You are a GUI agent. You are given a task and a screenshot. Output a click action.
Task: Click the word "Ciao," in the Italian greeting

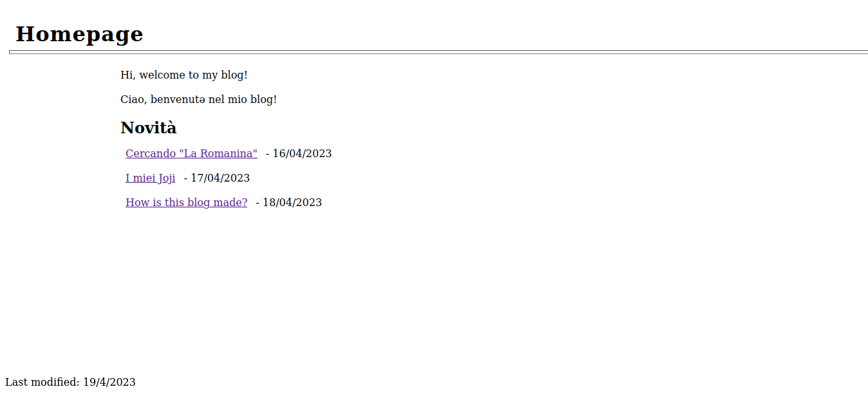tap(133, 99)
